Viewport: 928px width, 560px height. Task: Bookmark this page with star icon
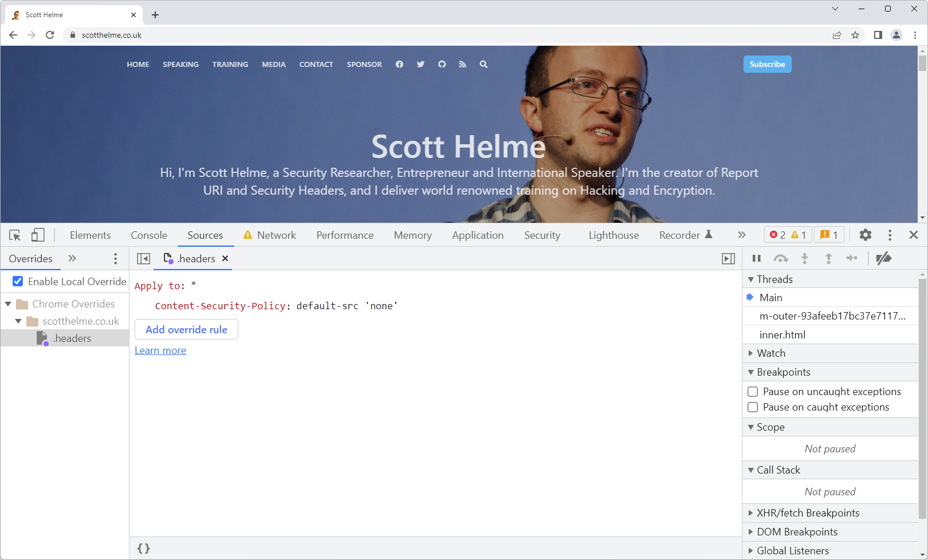[855, 35]
